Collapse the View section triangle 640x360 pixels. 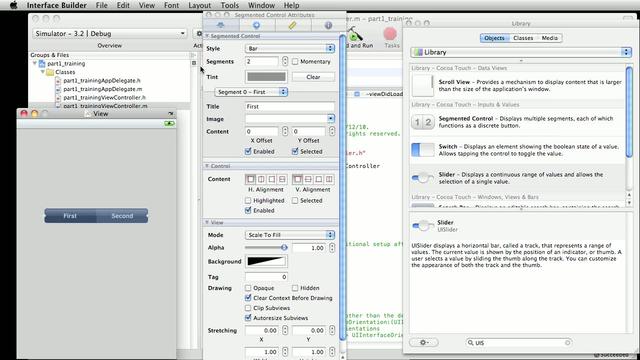tap(207, 222)
